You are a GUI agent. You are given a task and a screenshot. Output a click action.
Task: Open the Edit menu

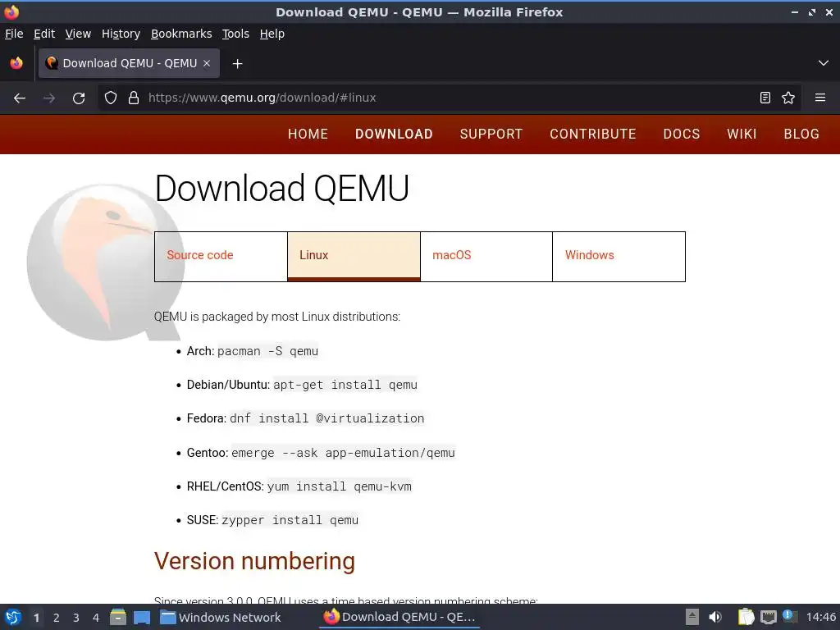click(x=44, y=34)
